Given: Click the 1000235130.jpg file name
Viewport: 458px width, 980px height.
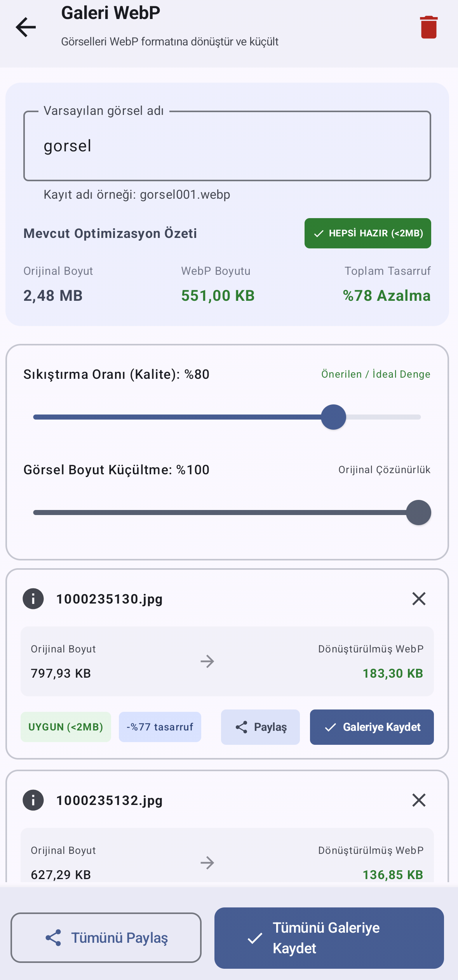Looking at the screenshot, I should (110, 599).
